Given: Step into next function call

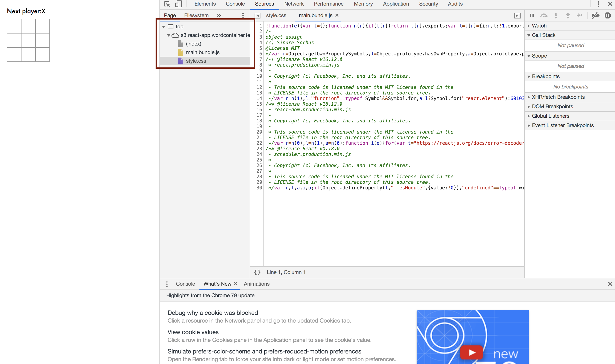Looking at the screenshot, I should [556, 16].
